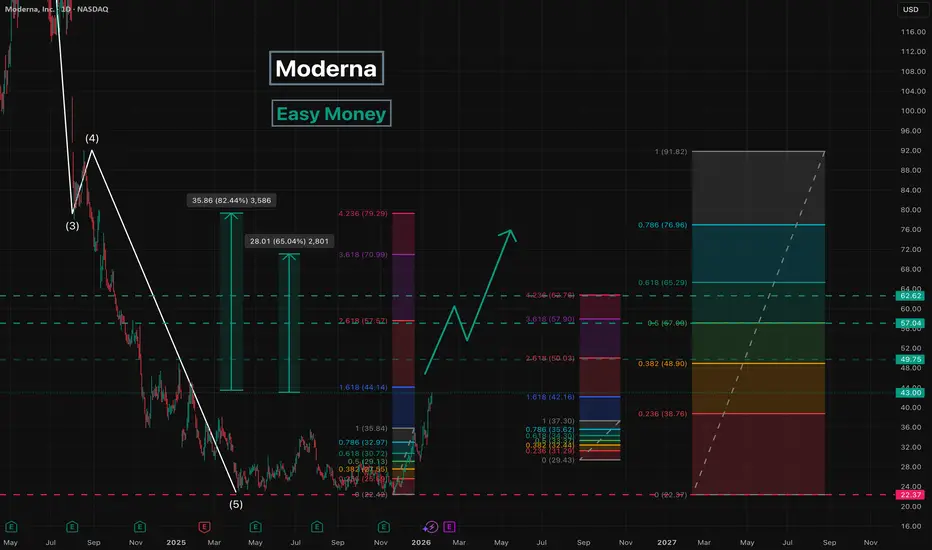This screenshot has width=932, height=550.
Task: Click Fib label 3.618 (57.90)
Action: 550,320
